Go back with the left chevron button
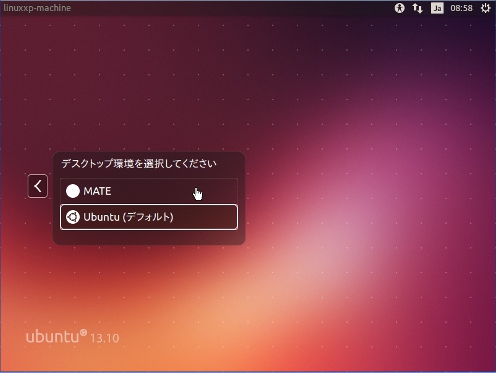The image size is (496, 373). tap(38, 186)
